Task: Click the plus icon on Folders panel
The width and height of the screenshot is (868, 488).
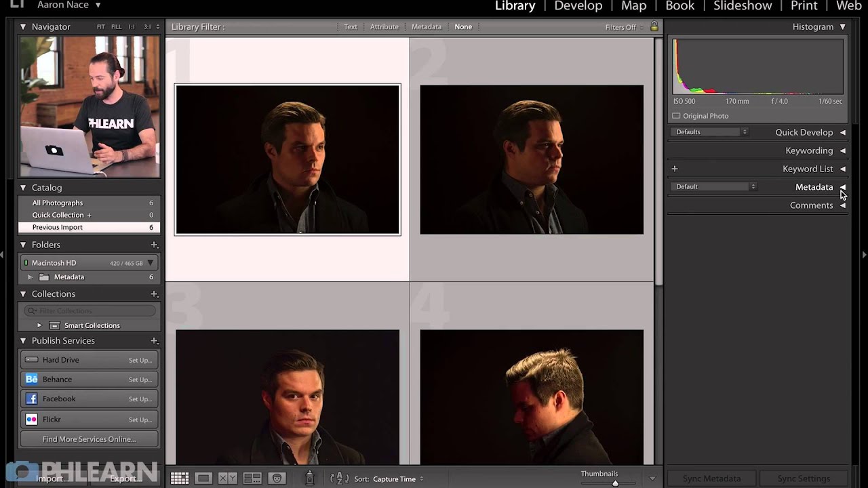Action: click(x=154, y=245)
